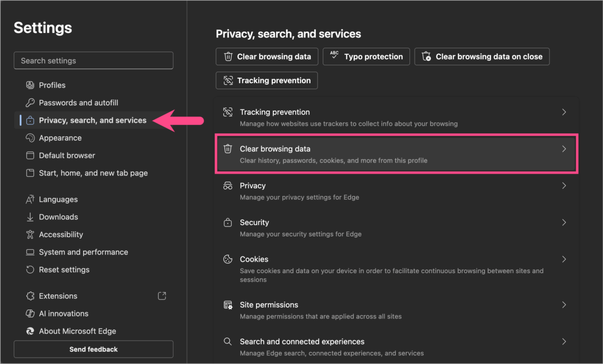
Task: Click the Security padlock icon
Action: coord(228,222)
